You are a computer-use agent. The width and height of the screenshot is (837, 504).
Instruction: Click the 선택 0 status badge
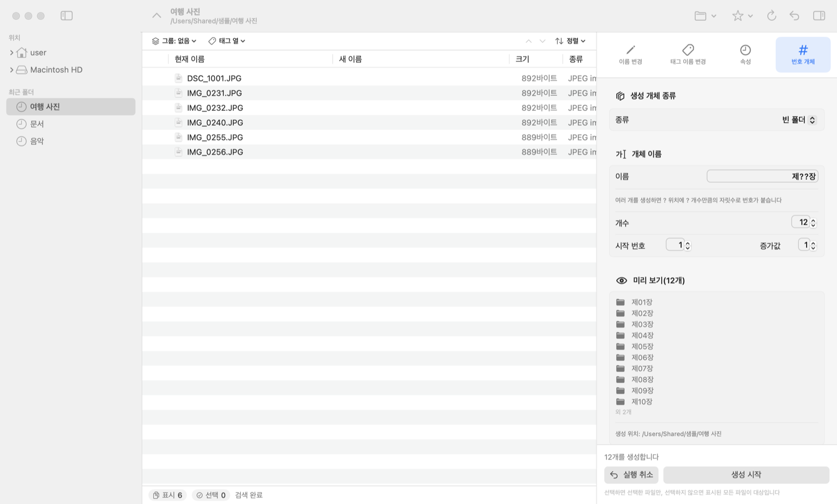click(x=211, y=495)
